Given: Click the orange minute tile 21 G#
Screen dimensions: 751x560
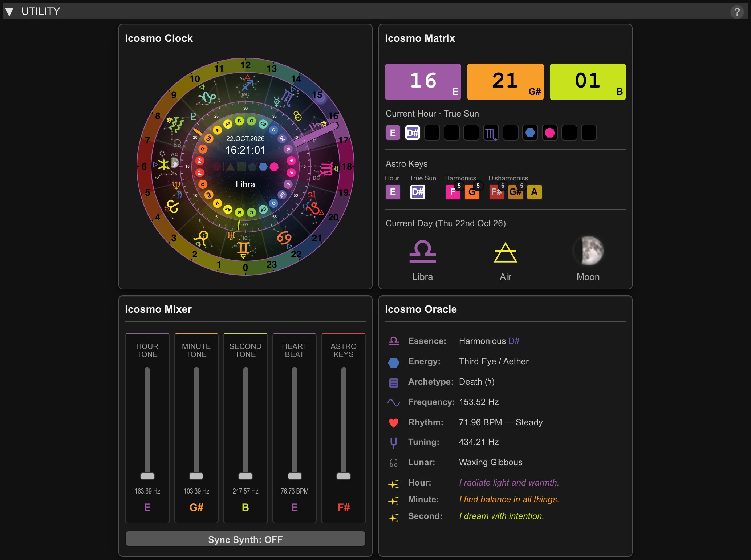Looking at the screenshot, I should (x=506, y=82).
